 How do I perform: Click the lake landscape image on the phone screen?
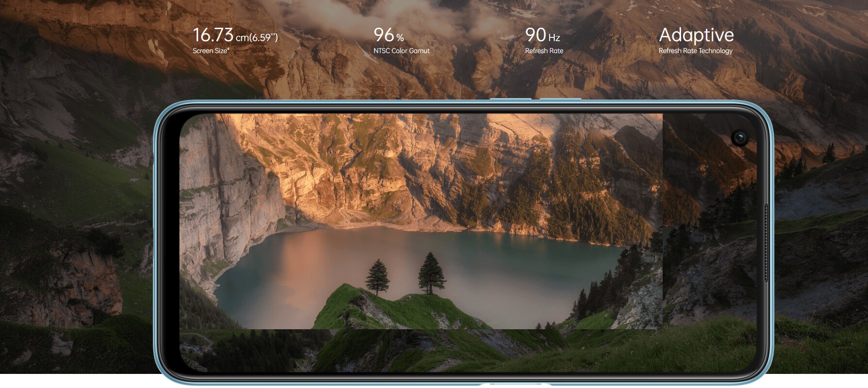click(x=421, y=221)
